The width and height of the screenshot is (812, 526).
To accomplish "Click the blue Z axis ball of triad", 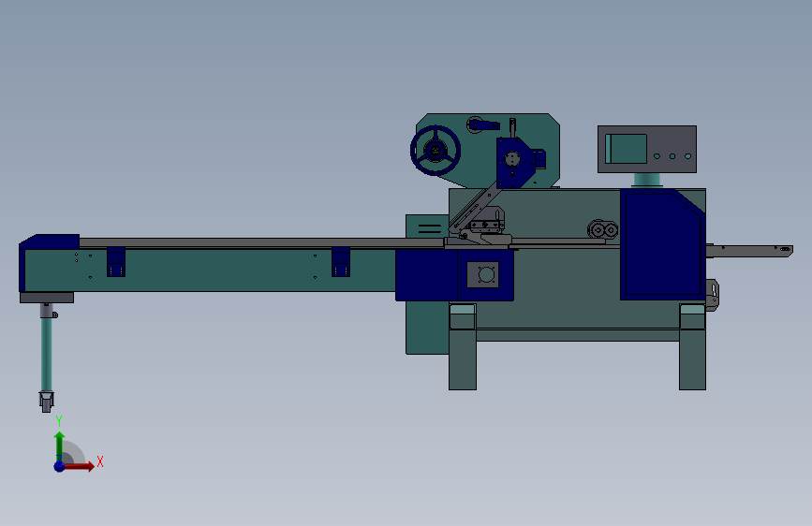I will 59,466.
